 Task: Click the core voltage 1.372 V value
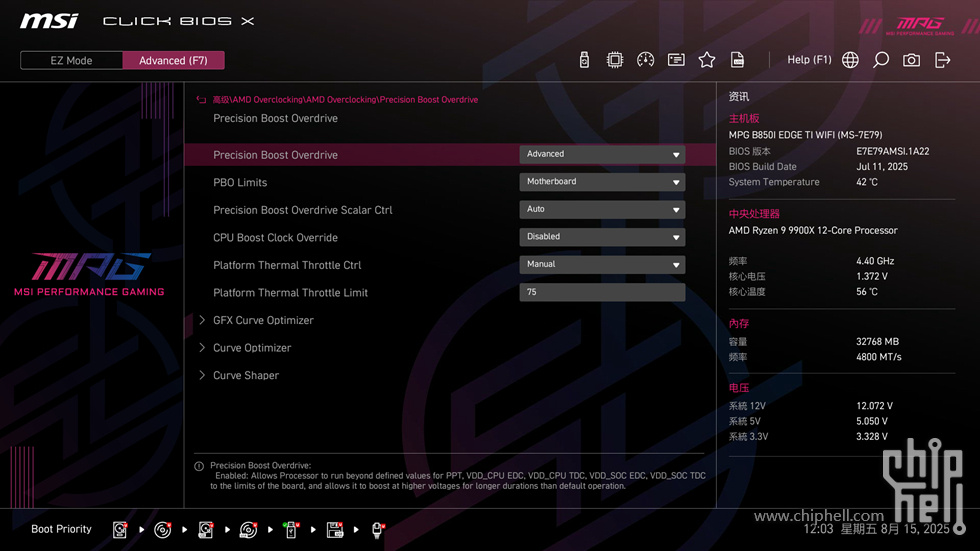click(872, 276)
